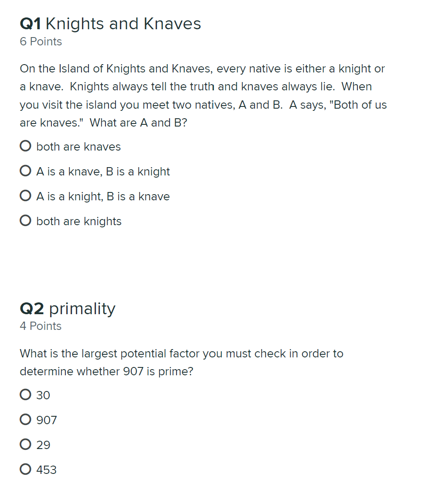Click the Q1 Knights and Knaves heading
425x504 pixels.
(110, 24)
